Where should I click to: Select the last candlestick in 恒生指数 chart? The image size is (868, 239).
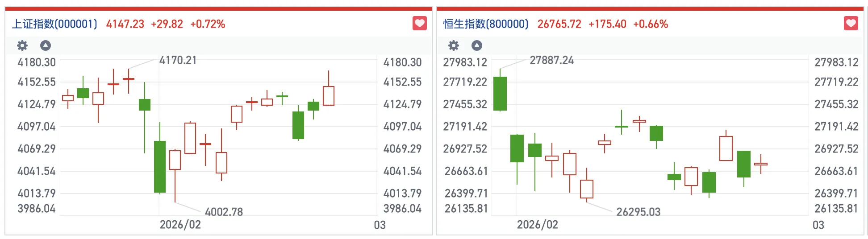761,164
